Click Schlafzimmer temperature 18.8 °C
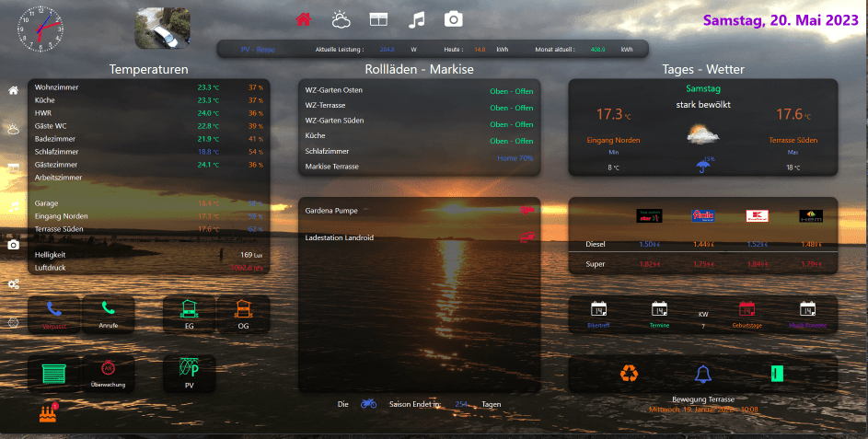868x439 pixels. tap(208, 152)
